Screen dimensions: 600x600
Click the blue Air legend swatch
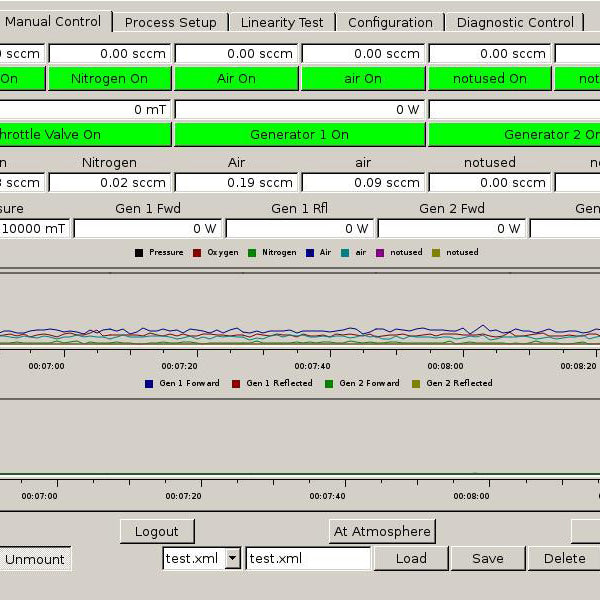[311, 253]
